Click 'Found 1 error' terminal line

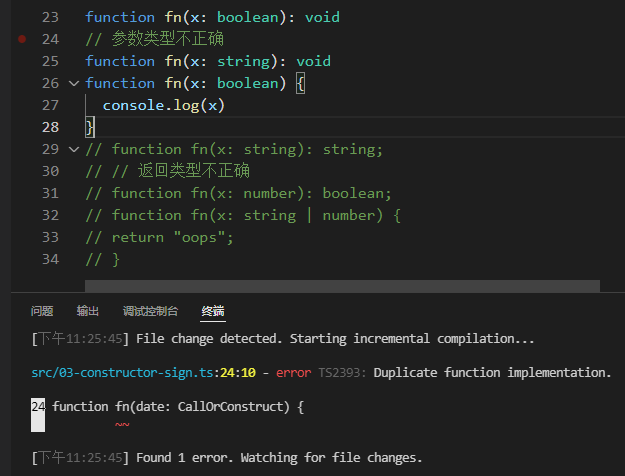[x=227, y=457]
